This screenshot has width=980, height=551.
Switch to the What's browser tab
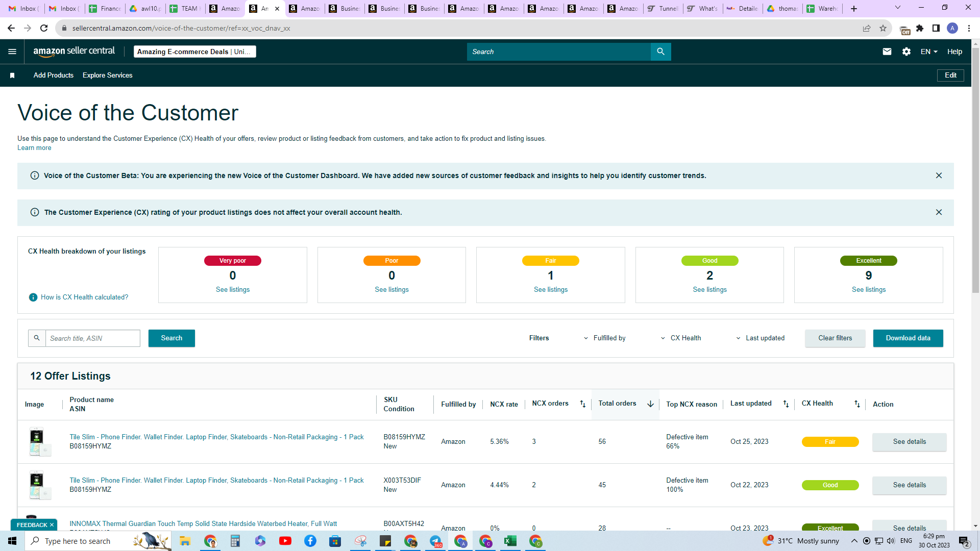click(703, 9)
